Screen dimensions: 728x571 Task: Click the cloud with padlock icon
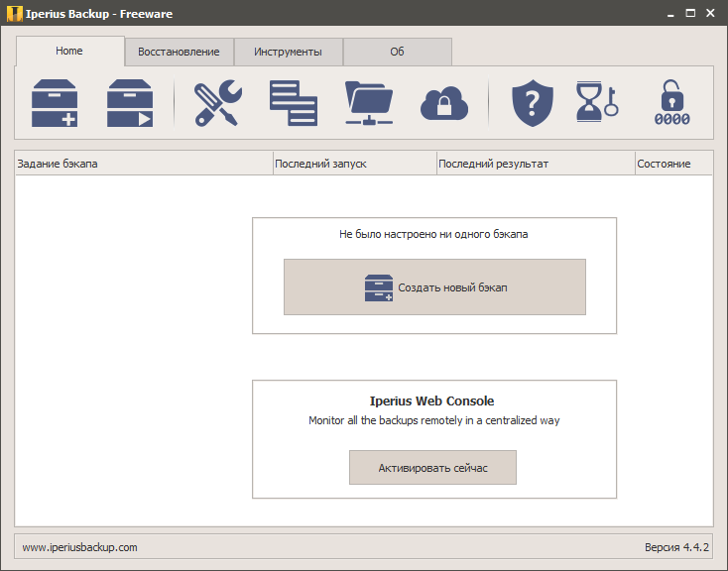click(444, 103)
